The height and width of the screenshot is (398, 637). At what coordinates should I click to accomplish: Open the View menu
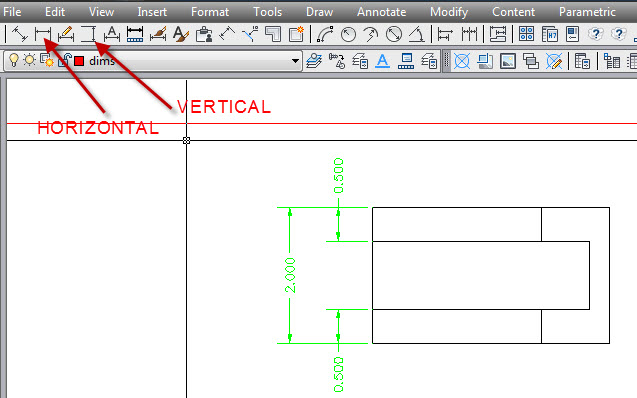[101, 12]
